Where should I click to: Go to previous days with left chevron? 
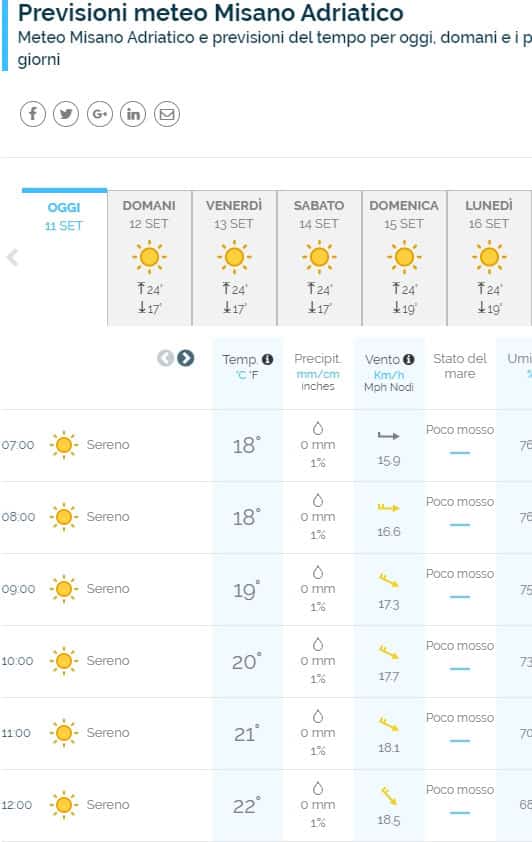(12, 258)
